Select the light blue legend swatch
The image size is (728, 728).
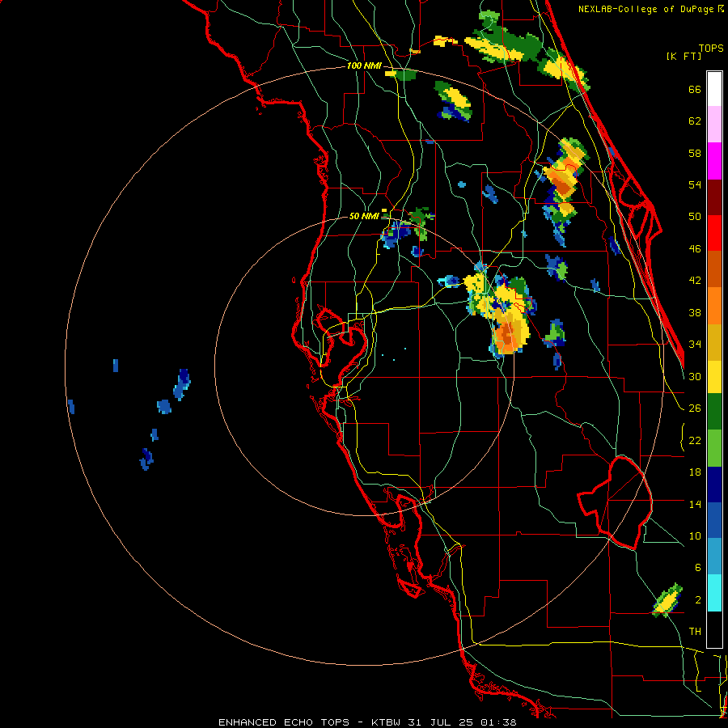(x=714, y=557)
